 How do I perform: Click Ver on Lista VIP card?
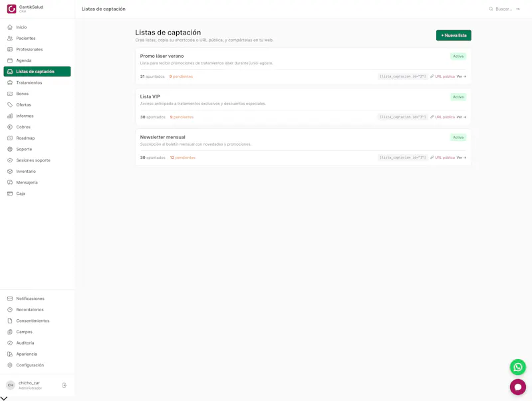point(462,117)
